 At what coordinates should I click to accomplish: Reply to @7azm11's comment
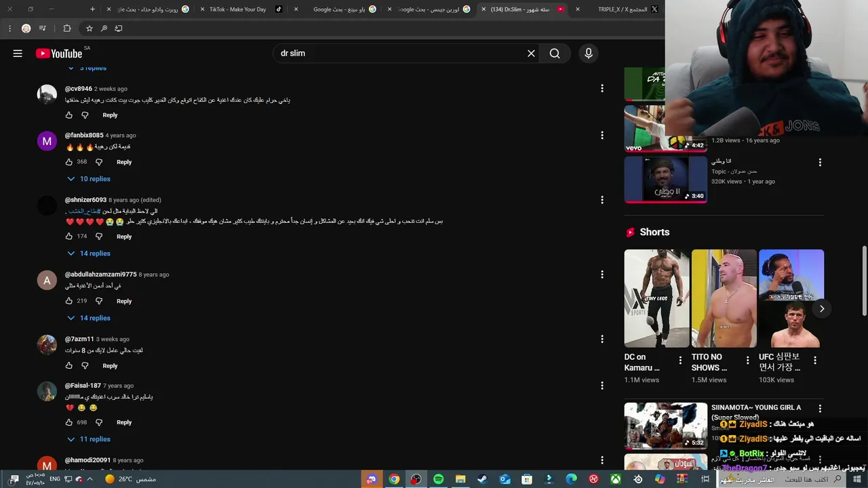(x=110, y=366)
